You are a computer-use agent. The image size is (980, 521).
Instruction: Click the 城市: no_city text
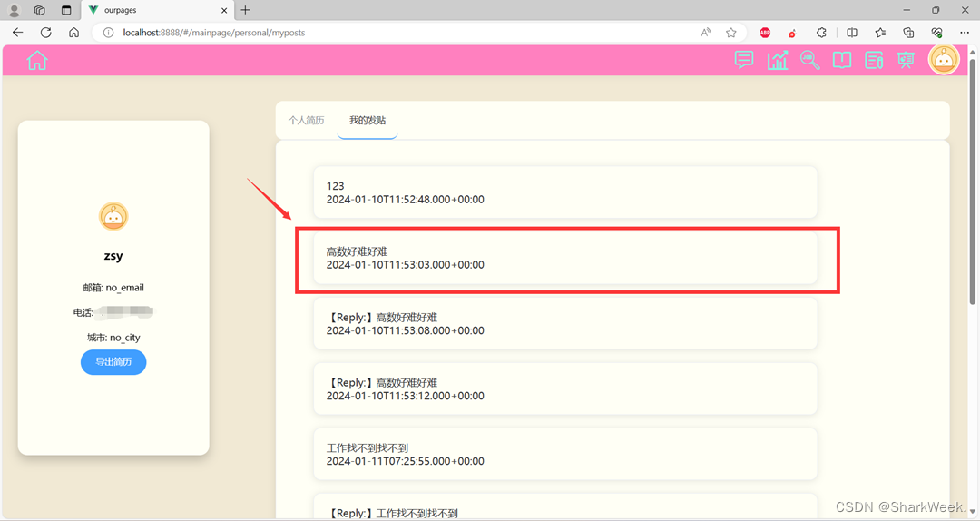coord(113,338)
